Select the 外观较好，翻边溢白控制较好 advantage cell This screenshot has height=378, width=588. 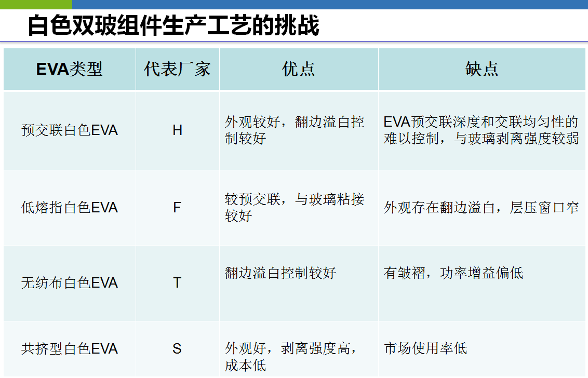(295, 130)
